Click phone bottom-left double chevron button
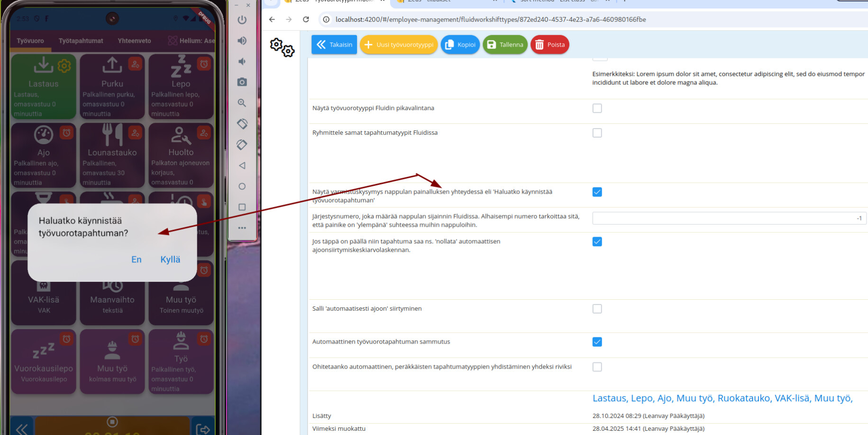Viewport: 868px width, 435px height. coord(22,427)
